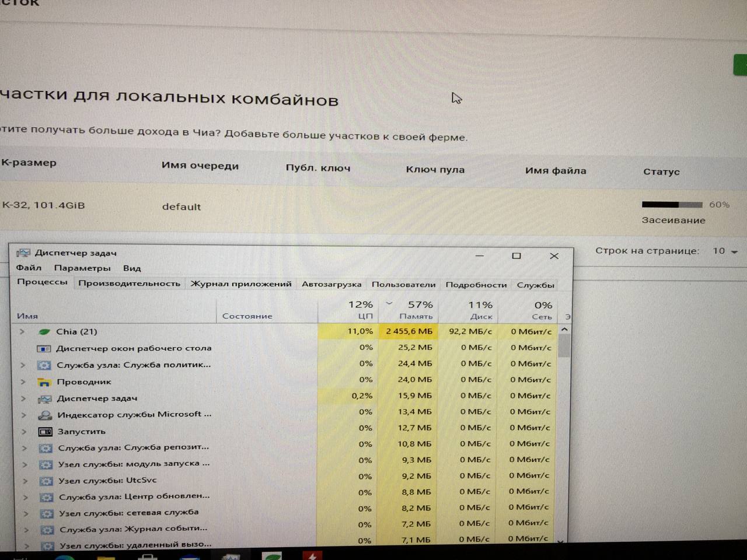747x560 pixels.
Task: Click gear icon for Центр обновлен row
Action: tap(46, 498)
